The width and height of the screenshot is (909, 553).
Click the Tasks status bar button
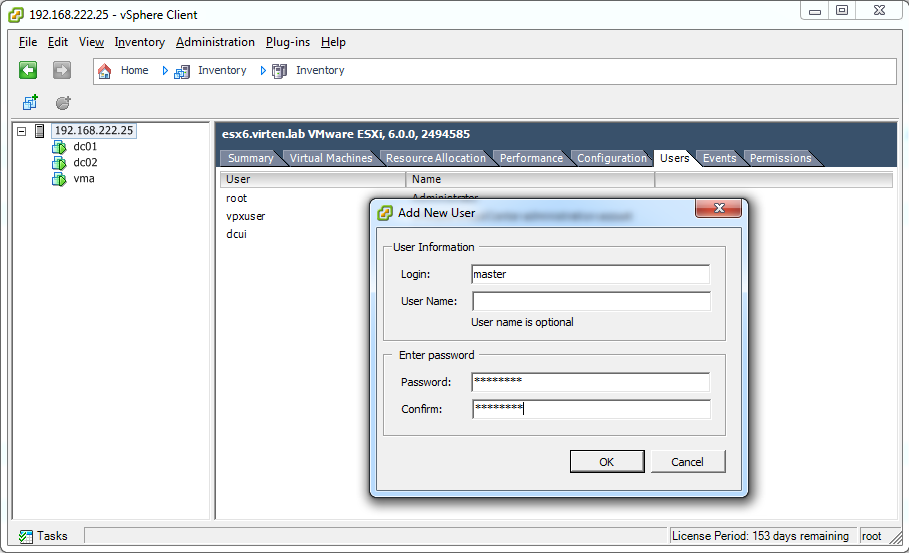tap(43, 536)
